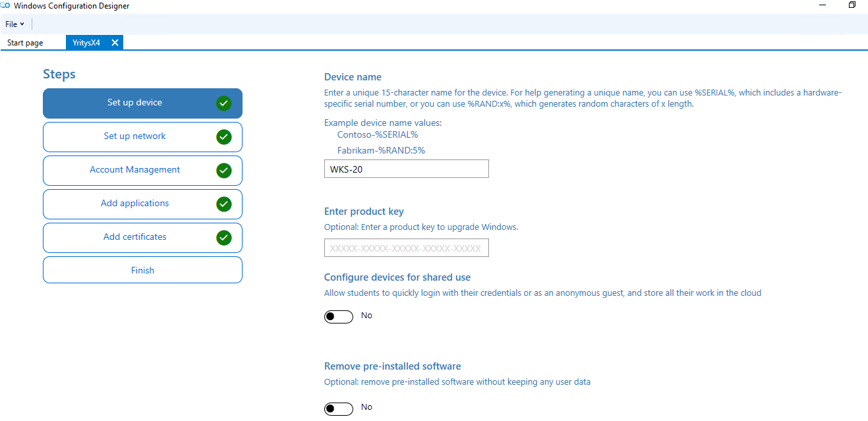This screenshot has height=421, width=868.
Task: Click the Contoso-%SERIAL% example text
Action: pyautogui.click(x=378, y=134)
